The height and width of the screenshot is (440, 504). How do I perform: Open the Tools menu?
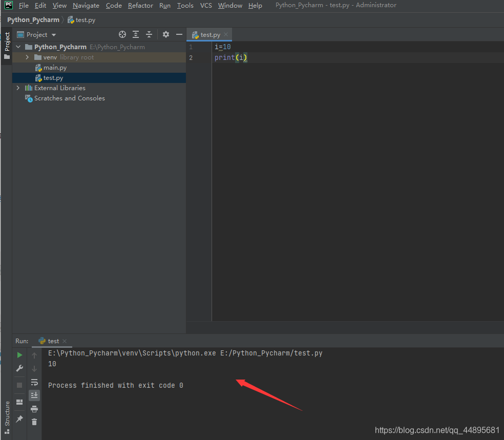(x=185, y=6)
